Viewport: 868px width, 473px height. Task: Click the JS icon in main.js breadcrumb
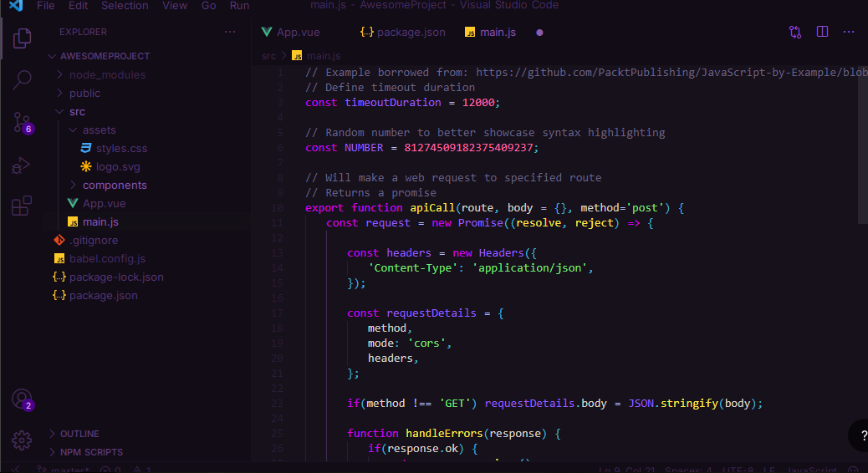pos(297,56)
